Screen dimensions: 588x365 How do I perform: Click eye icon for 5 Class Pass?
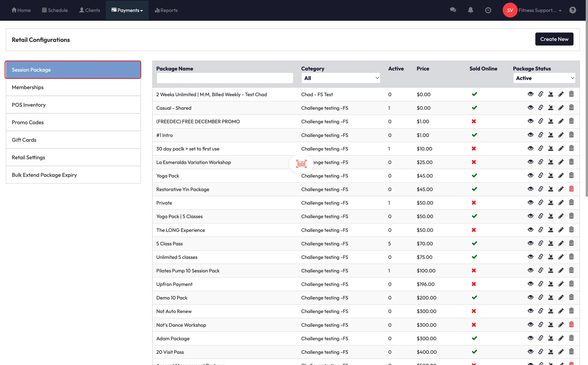coord(530,243)
